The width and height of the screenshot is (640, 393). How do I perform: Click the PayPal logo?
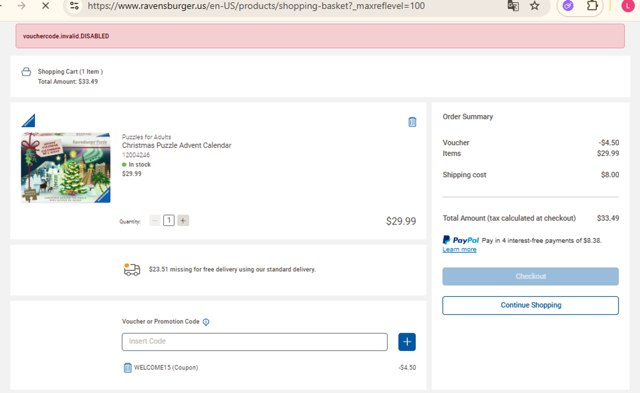[461, 240]
